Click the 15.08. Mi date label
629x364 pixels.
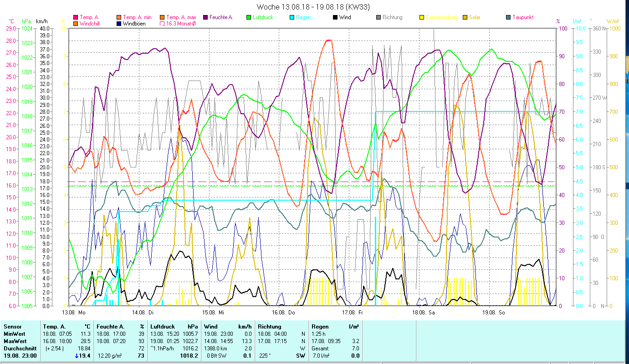pos(214,313)
